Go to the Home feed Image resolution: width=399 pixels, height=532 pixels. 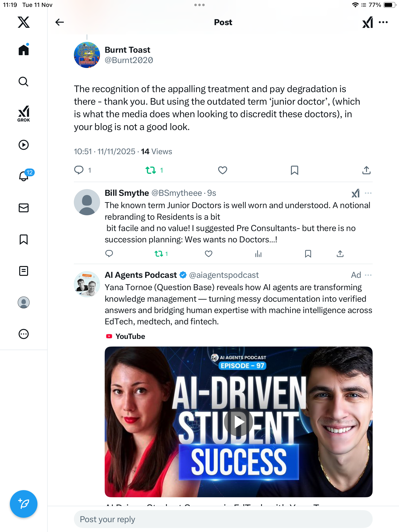tap(24, 50)
